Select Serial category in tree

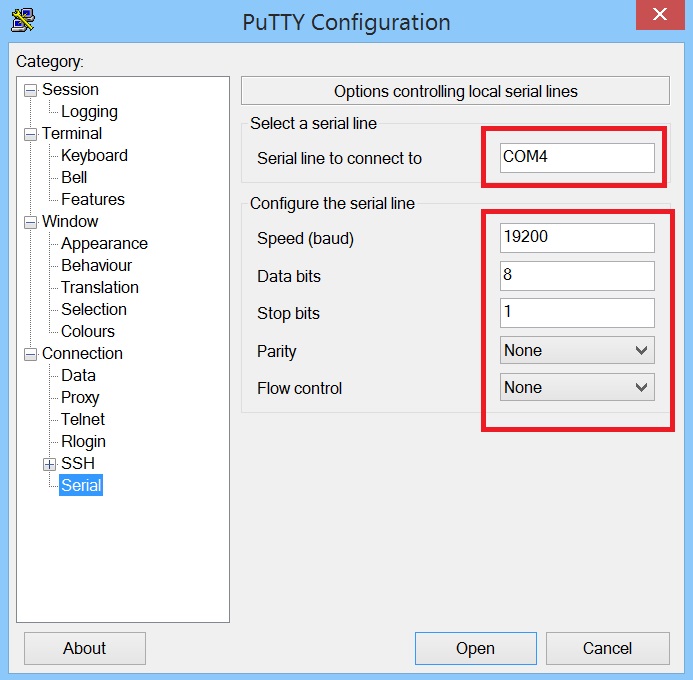(x=81, y=485)
